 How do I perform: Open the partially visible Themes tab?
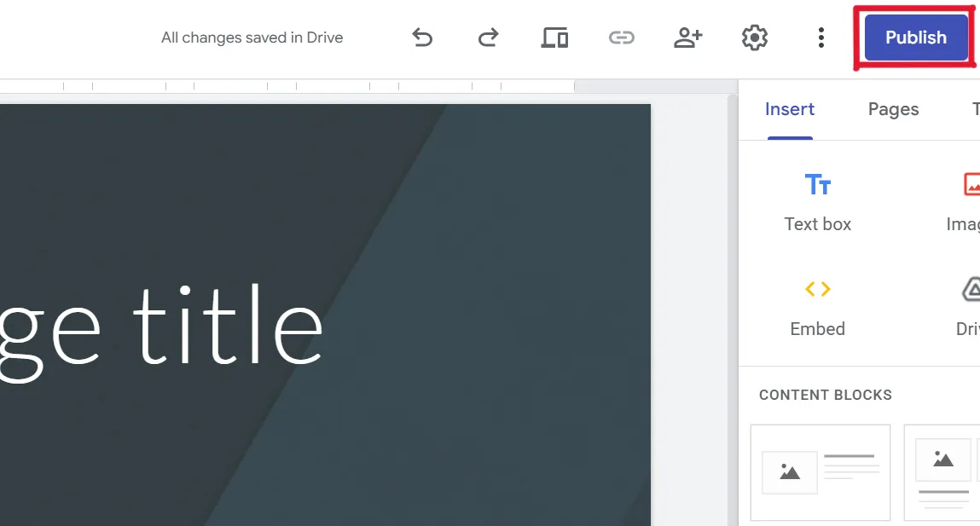[975, 109]
